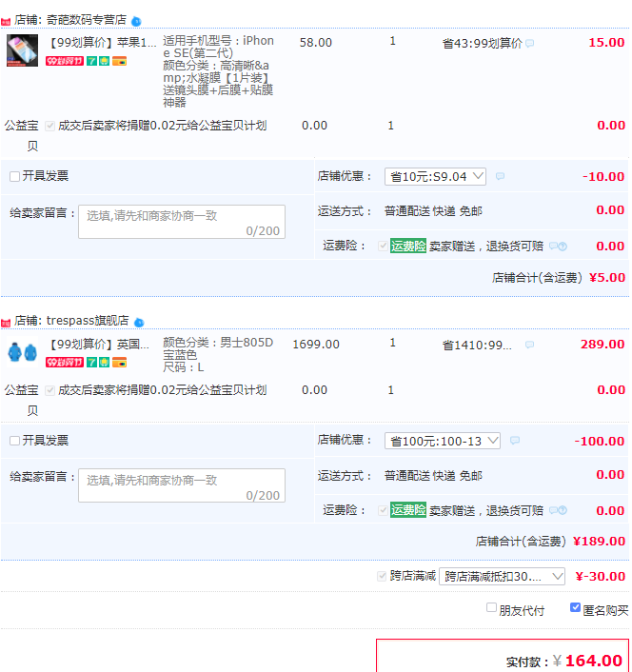Toggle 公益宝贝 checkbox in the 奇葩数码 store

click(50, 126)
